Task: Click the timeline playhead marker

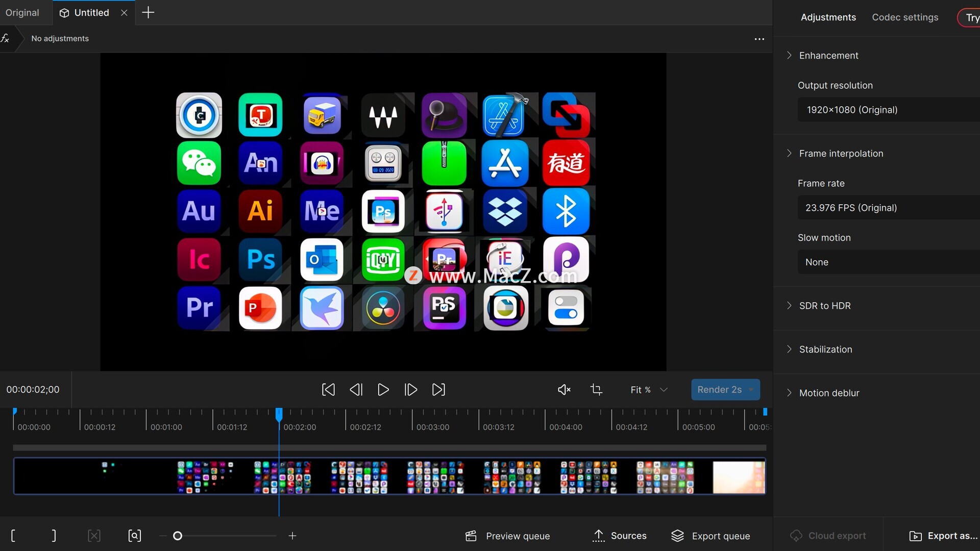Action: [279, 414]
